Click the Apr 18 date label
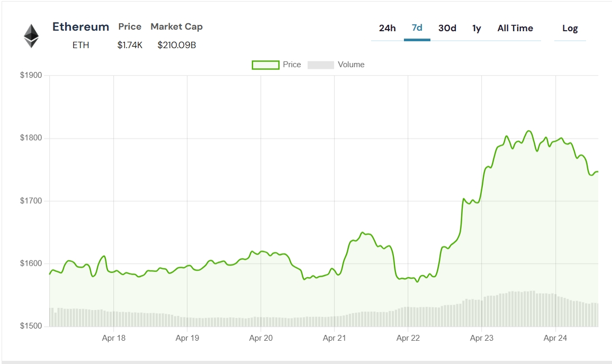Screen dimensions: 612x364 114,338
